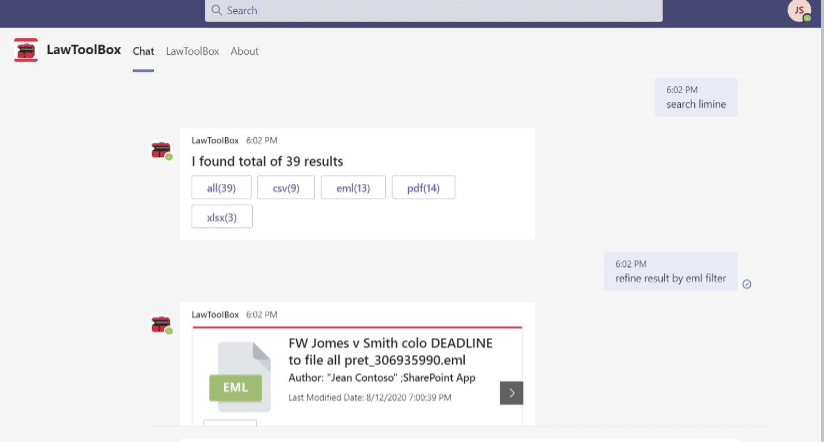
Task: Filter results by pdf(14)
Action: coord(423,188)
